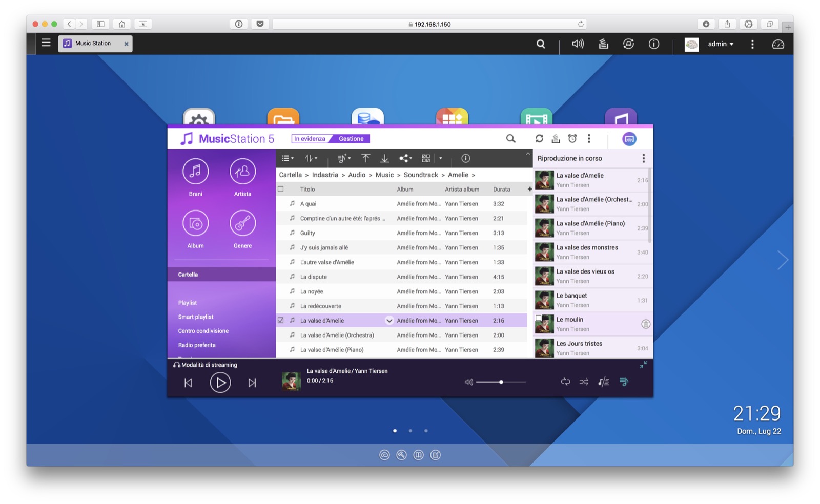The image size is (820, 504).
Task: Toggle the lyrics display button
Action: 604,382
